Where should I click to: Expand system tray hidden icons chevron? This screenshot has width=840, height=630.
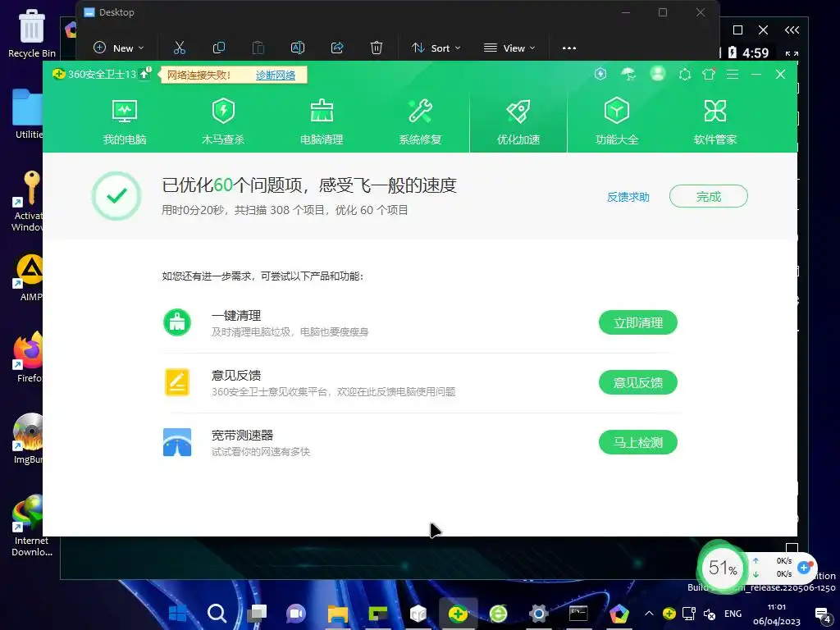pos(649,614)
